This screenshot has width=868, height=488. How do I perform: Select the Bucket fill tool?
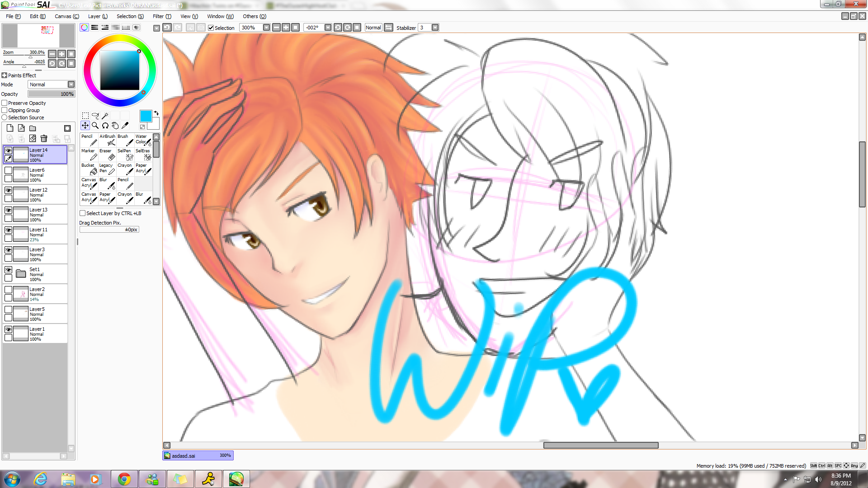click(89, 169)
